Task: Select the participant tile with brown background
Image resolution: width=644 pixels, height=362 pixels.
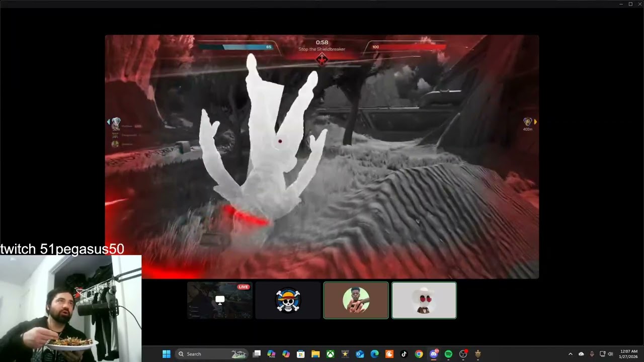Action: coord(356,300)
